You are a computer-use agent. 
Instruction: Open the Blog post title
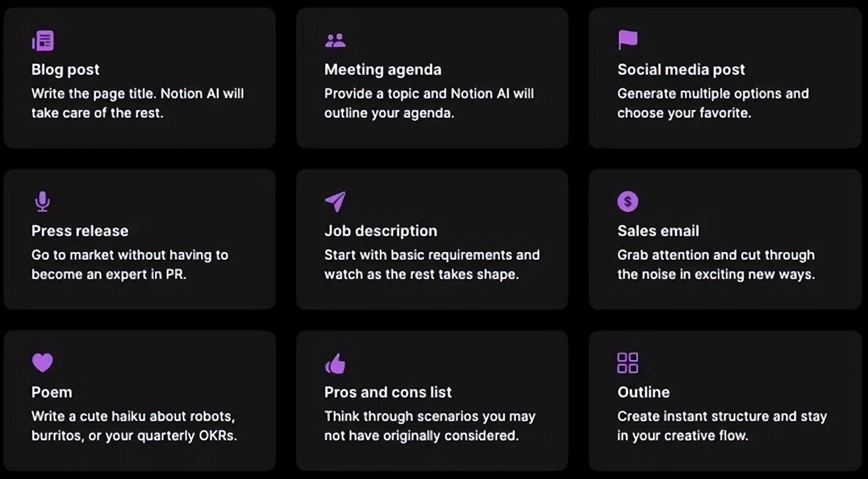pyautogui.click(x=66, y=70)
